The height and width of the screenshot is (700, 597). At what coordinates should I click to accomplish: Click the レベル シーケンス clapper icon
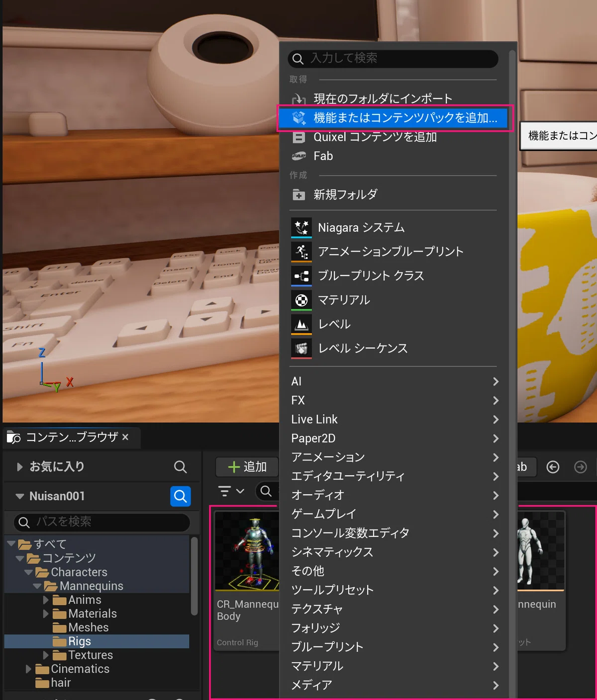pos(301,349)
